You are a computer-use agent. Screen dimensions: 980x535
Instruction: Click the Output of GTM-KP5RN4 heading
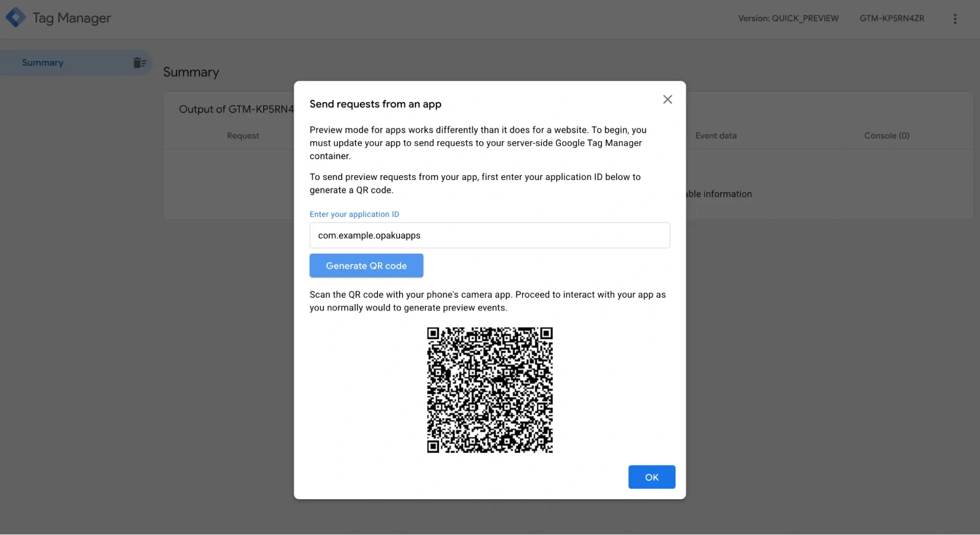[x=236, y=109]
